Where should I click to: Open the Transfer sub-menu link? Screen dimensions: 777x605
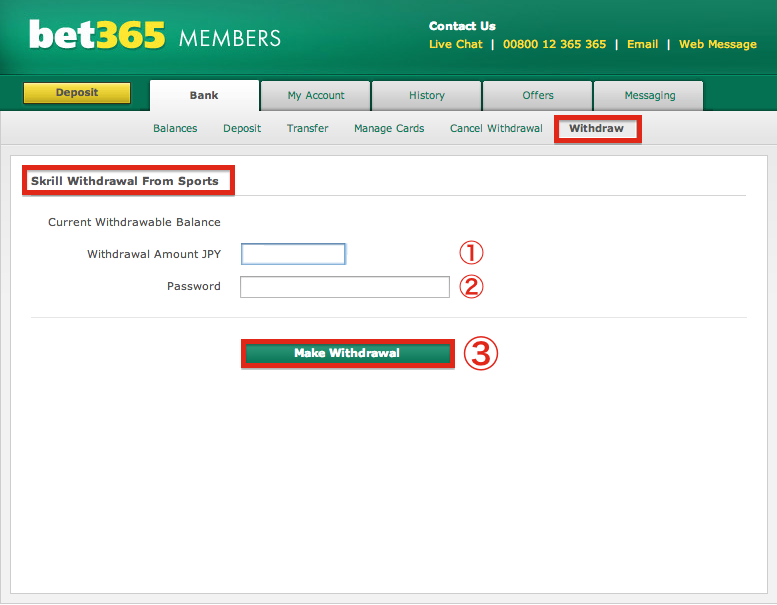(x=307, y=129)
